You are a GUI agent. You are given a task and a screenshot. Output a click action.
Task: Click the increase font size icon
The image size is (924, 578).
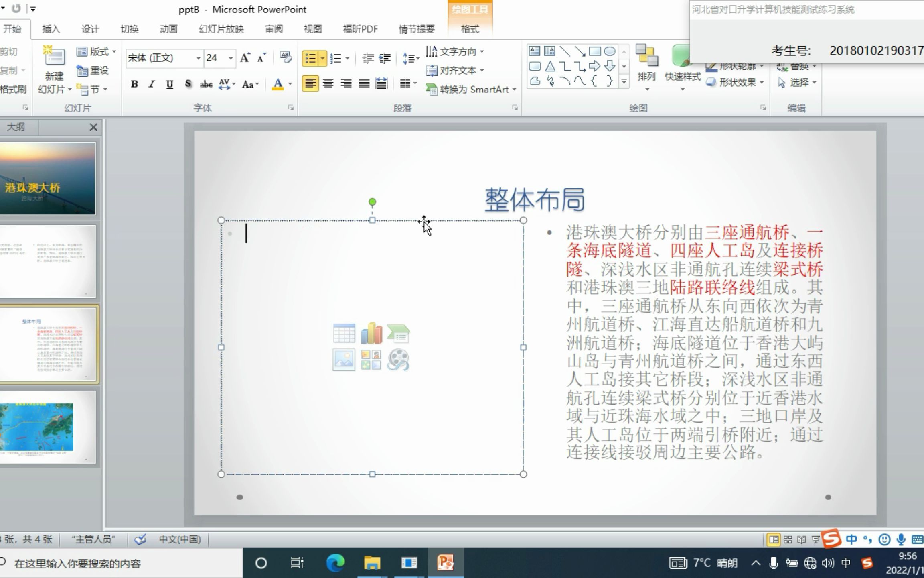245,58
